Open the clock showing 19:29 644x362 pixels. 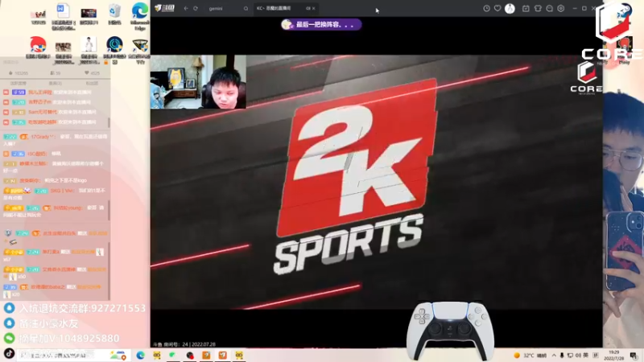click(x=613, y=356)
